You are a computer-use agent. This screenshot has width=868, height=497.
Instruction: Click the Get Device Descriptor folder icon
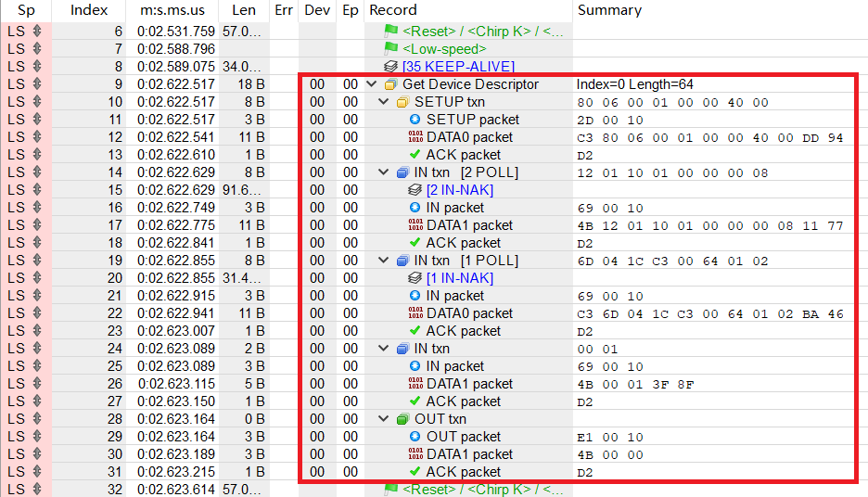tap(390, 84)
